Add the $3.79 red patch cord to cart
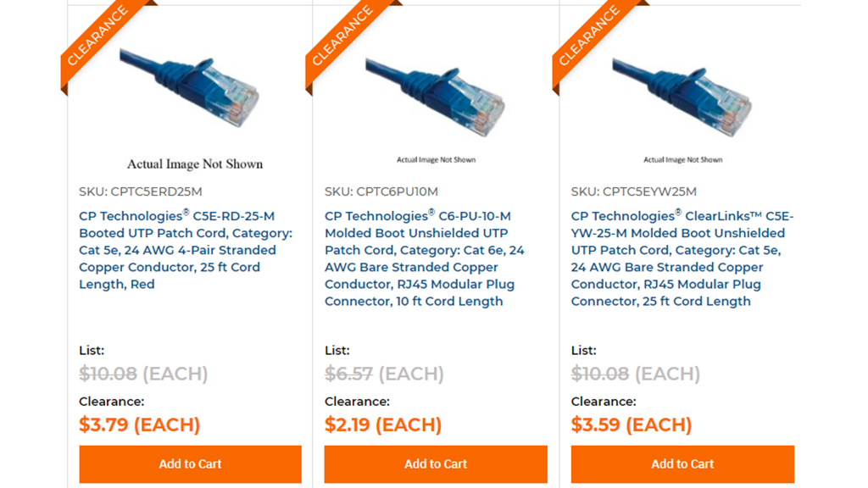 point(190,464)
